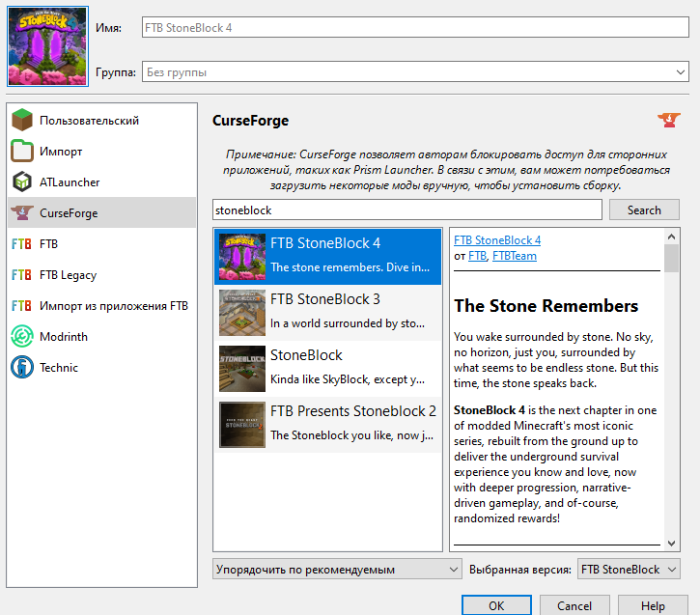
Task: Click 'The Stone Remembers' heading
Action: 546,306
